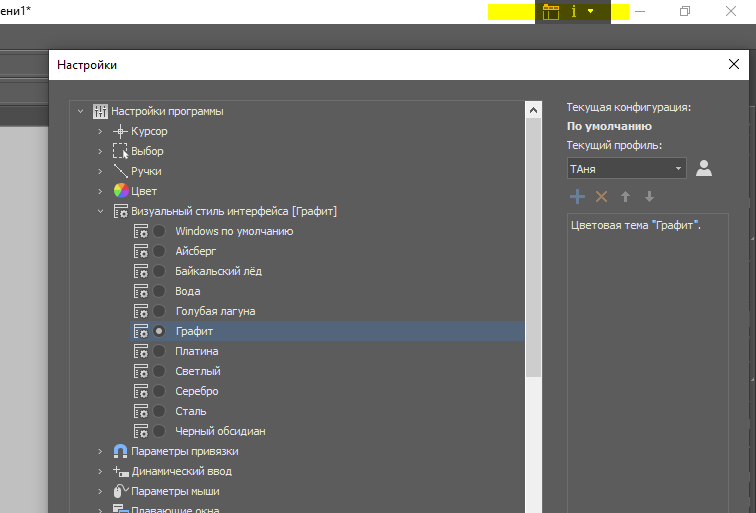
Task: Select the Курсор tree item label
Action: click(x=149, y=131)
